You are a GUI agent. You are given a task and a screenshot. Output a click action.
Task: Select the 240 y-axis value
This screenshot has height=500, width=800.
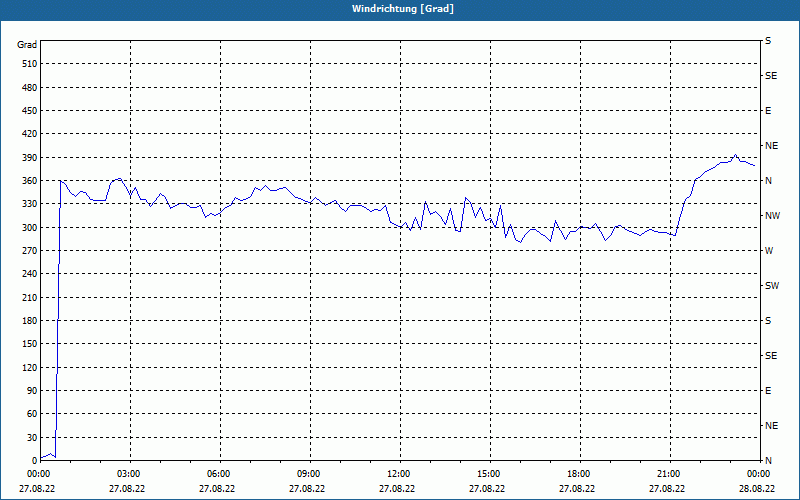click(x=30, y=274)
